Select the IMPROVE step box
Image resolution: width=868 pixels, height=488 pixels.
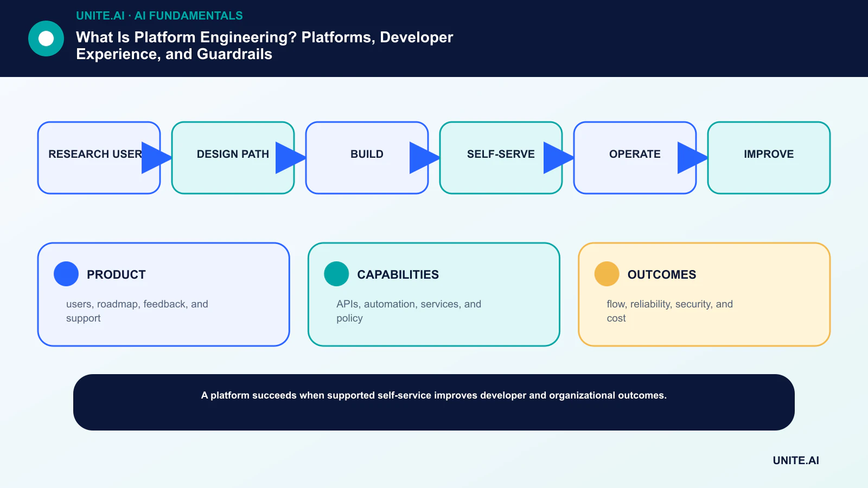coord(769,158)
